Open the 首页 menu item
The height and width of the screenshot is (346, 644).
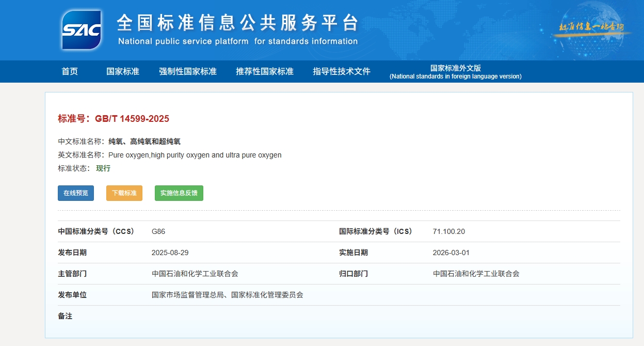tap(70, 71)
